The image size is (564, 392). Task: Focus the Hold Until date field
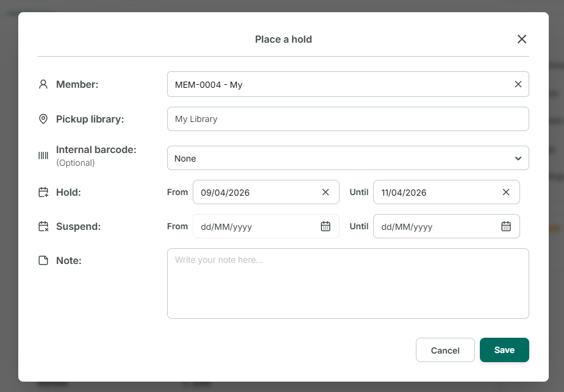[446, 192]
